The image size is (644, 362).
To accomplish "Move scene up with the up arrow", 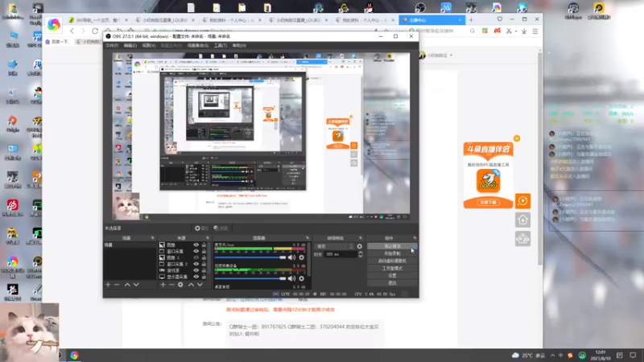I will (127, 285).
